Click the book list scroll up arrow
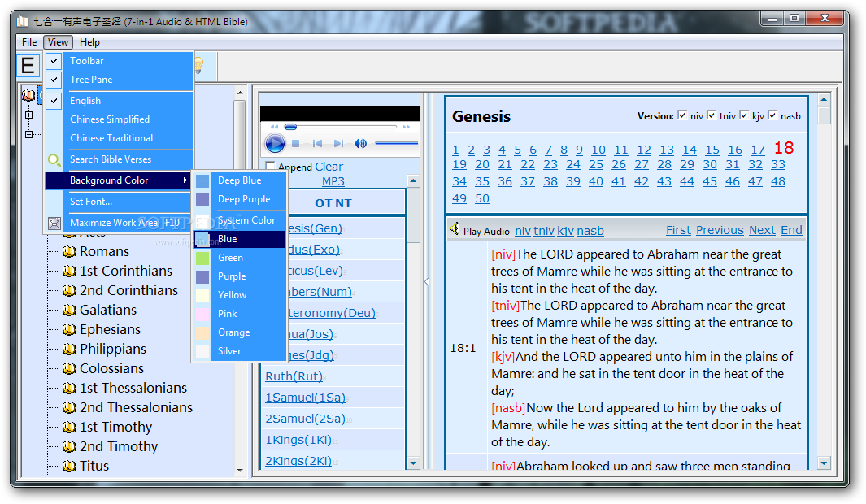 click(x=413, y=181)
